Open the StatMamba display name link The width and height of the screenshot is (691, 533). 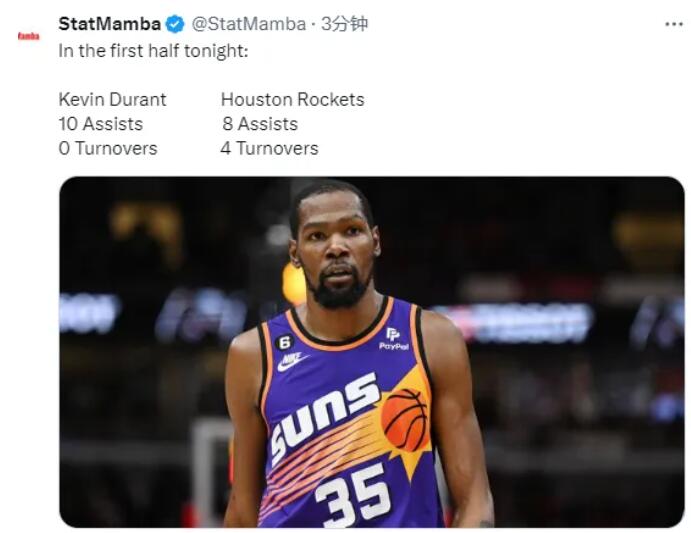coord(109,24)
